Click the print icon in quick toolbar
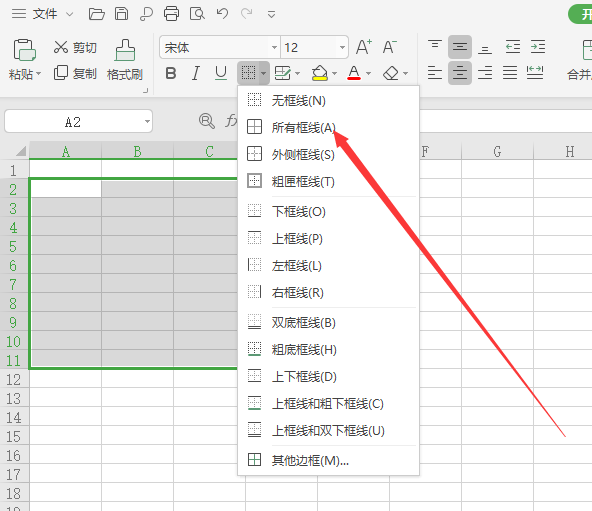This screenshot has height=511, width=592. coord(171,14)
